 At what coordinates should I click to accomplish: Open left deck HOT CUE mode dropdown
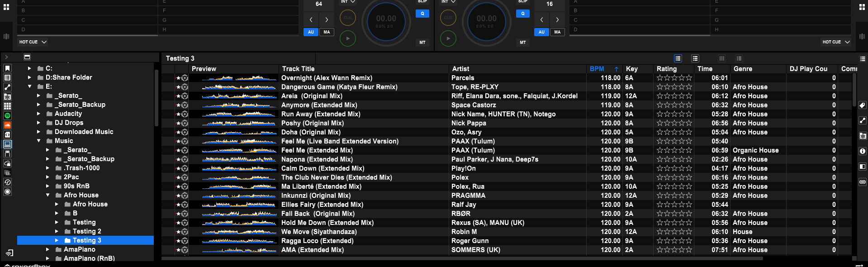33,42
